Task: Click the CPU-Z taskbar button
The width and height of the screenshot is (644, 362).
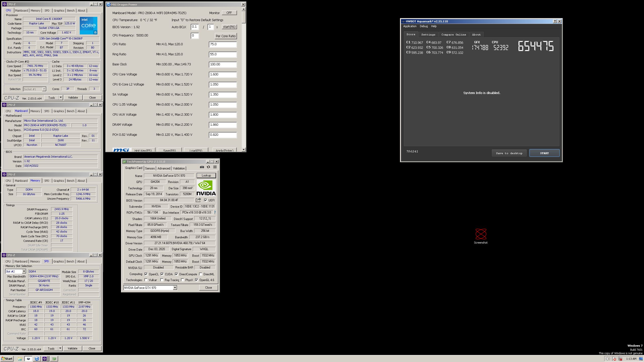Action: 45,359
